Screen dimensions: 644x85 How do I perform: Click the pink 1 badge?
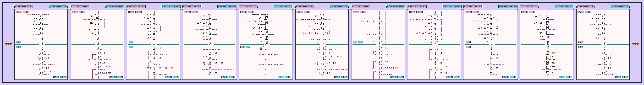point(355,42)
